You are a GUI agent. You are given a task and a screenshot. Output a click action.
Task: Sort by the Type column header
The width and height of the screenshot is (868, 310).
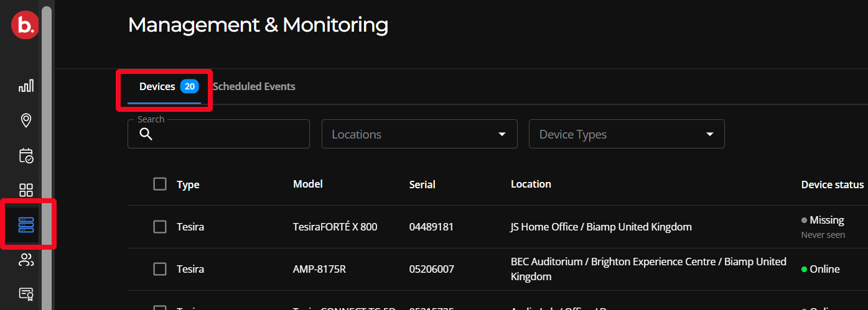[x=188, y=185]
